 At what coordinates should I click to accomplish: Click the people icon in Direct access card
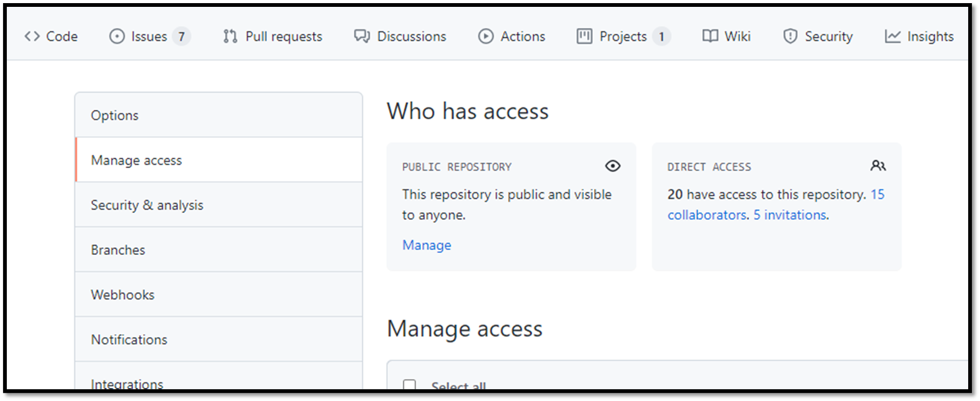click(x=878, y=166)
